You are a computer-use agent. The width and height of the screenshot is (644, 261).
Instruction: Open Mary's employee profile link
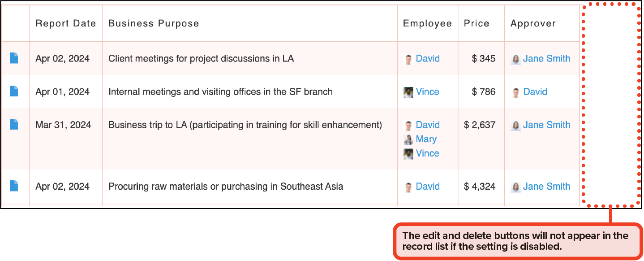426,139
